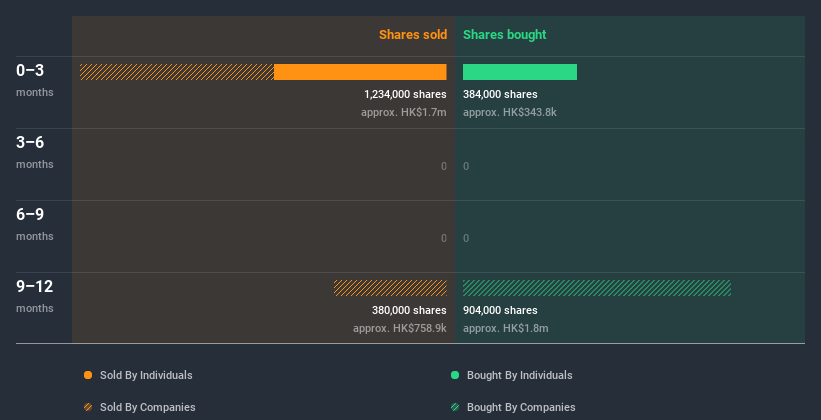821x420 pixels.
Task: Click the Shares bought column header
Action: [504, 35]
